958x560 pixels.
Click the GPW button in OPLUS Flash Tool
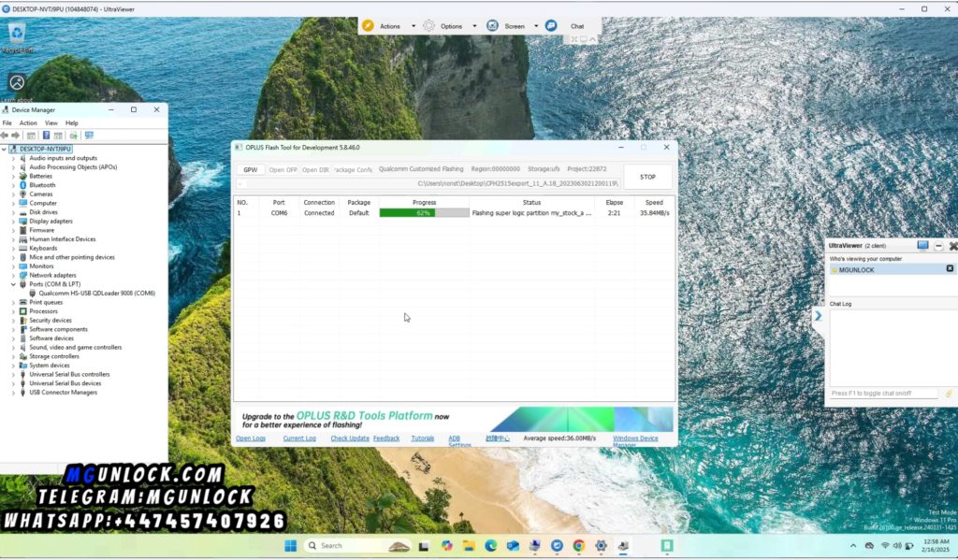[x=251, y=170]
